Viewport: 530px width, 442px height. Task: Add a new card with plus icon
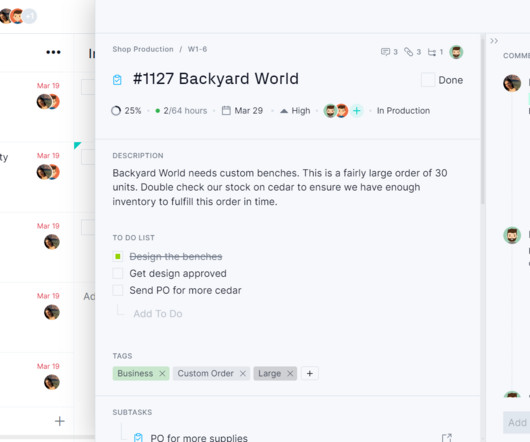point(59,421)
